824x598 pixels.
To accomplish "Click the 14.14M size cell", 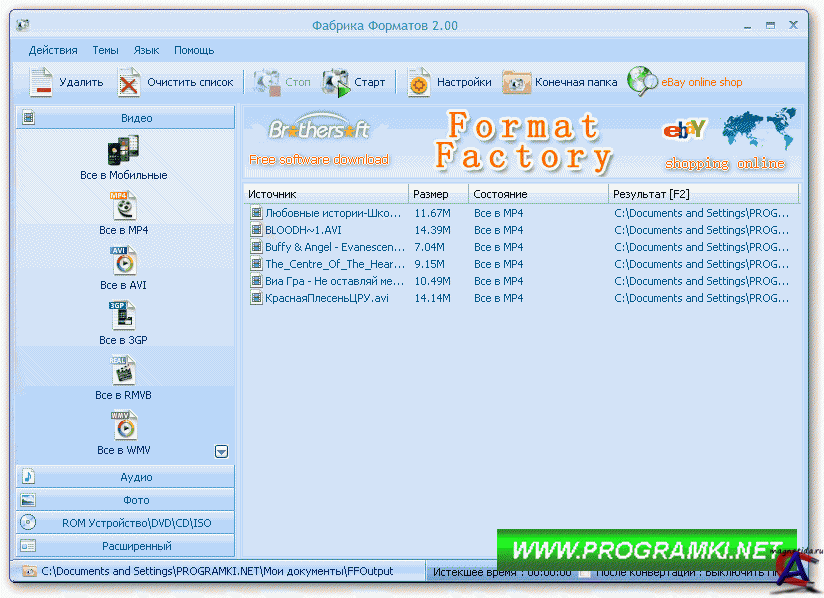I will pyautogui.click(x=432, y=298).
